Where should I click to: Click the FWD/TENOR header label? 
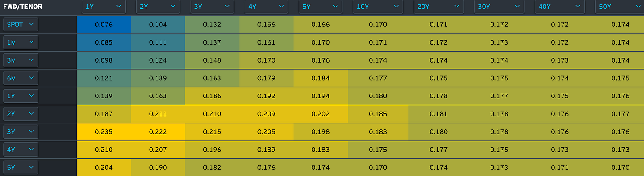[x=23, y=7]
